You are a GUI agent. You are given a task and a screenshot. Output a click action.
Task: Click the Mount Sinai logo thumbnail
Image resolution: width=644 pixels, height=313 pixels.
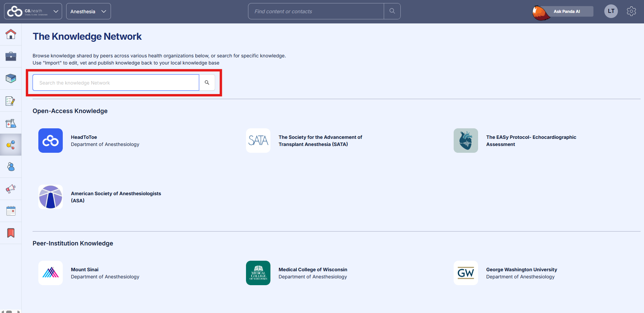pos(51,273)
